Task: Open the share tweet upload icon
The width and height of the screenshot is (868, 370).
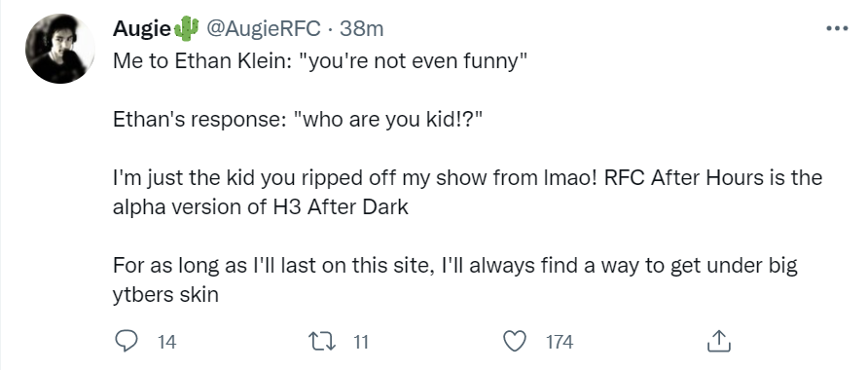Action: (719, 341)
